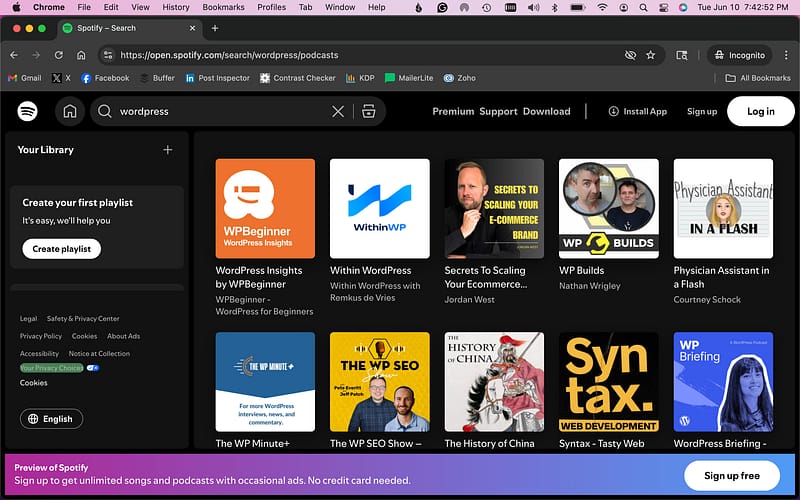This screenshot has width=800, height=500.
Task: Click the plus icon in Your Library
Action: click(167, 149)
